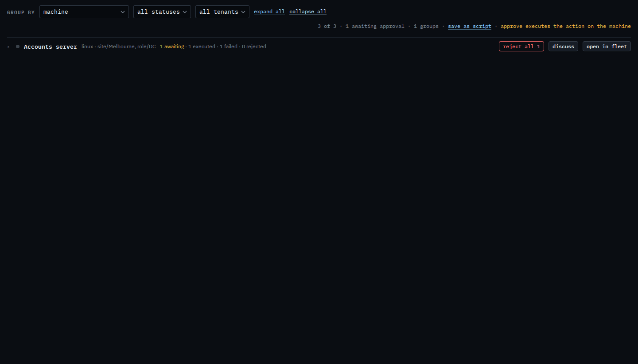Click open in fleet button

tap(607, 46)
